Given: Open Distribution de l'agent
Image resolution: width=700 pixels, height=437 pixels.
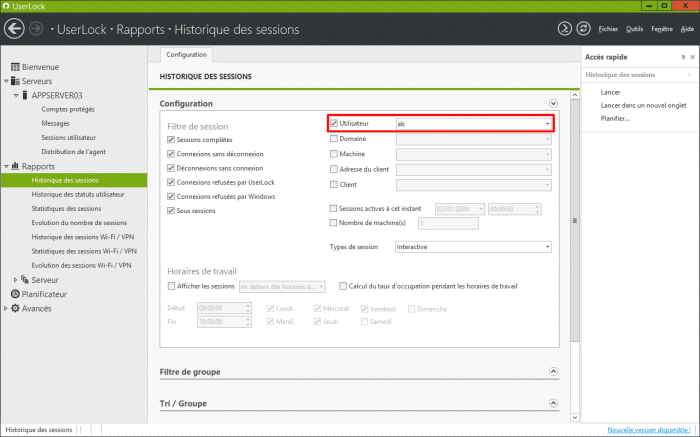Looking at the screenshot, I should coord(74,152).
